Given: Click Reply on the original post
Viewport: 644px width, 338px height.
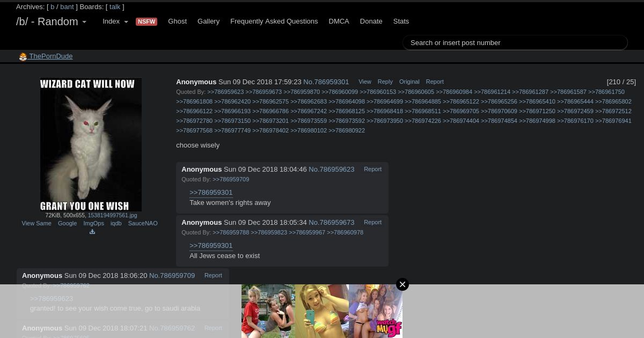Looking at the screenshot, I should pyautogui.click(x=385, y=82).
